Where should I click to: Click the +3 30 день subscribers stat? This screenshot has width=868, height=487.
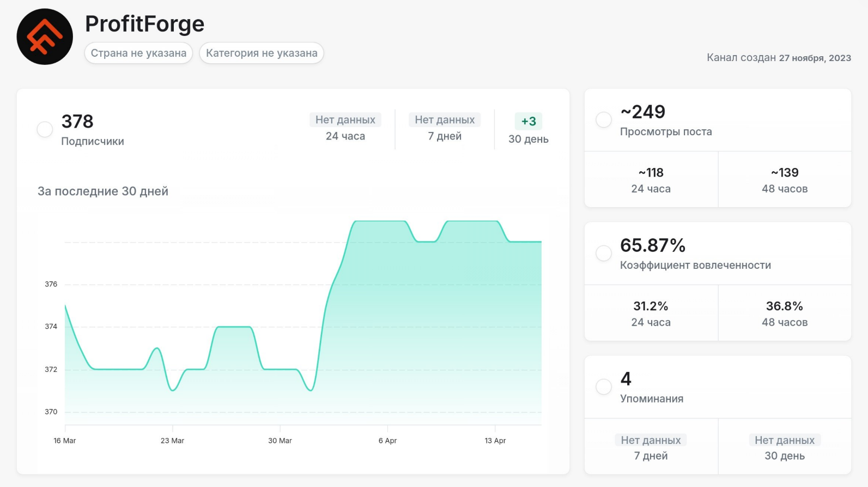click(528, 129)
